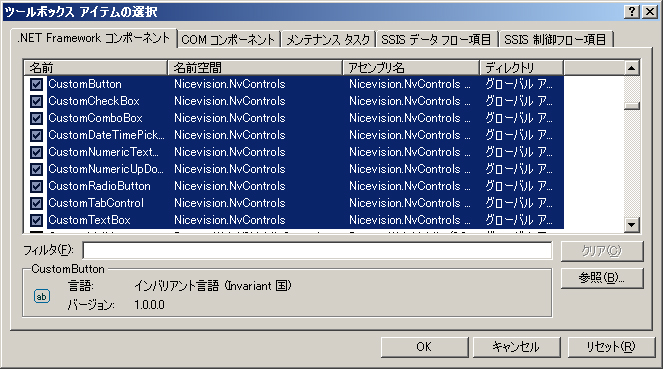Image resolution: width=663 pixels, height=369 pixels.
Task: Click the assembly name in CustomTextBox row
Action: pos(410,220)
